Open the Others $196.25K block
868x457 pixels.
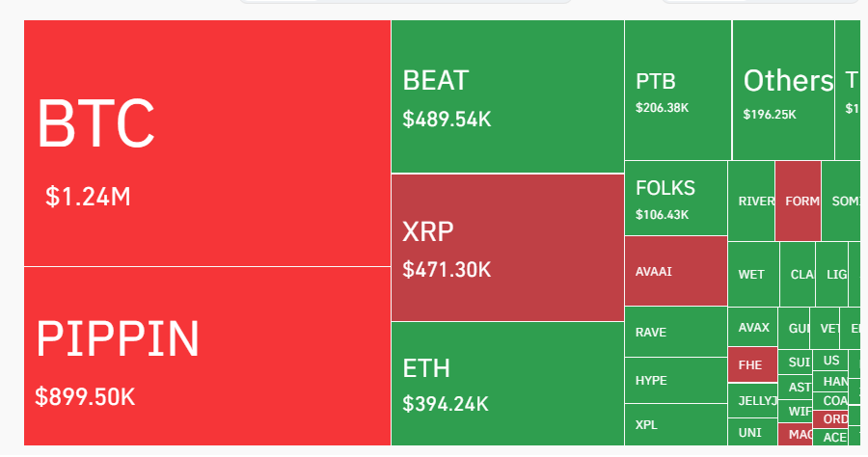click(x=782, y=90)
